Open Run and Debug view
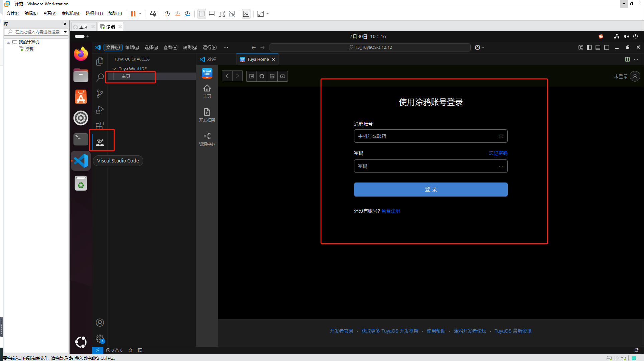 100,110
